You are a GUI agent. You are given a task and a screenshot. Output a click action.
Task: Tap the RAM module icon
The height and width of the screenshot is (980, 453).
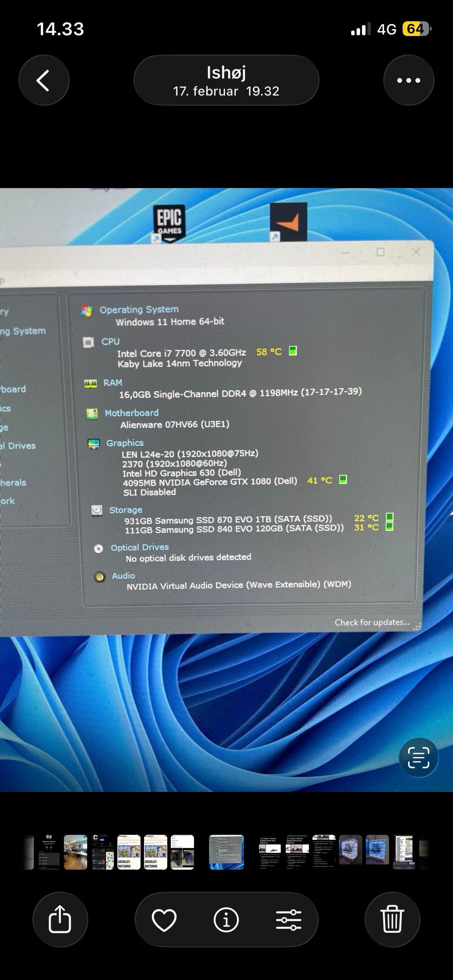[90, 383]
